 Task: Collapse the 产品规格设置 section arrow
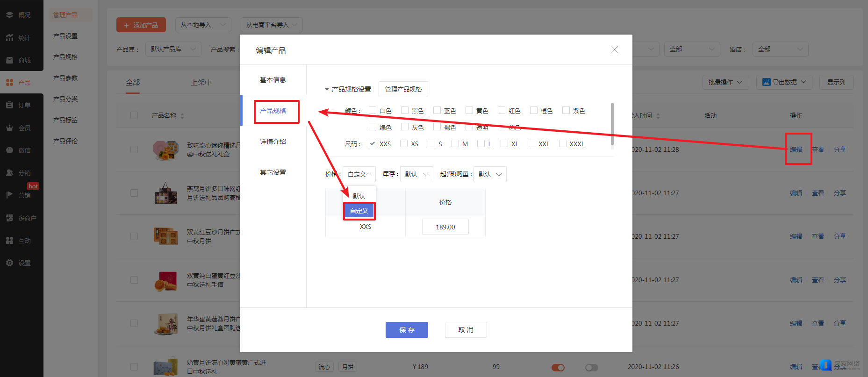click(x=327, y=89)
